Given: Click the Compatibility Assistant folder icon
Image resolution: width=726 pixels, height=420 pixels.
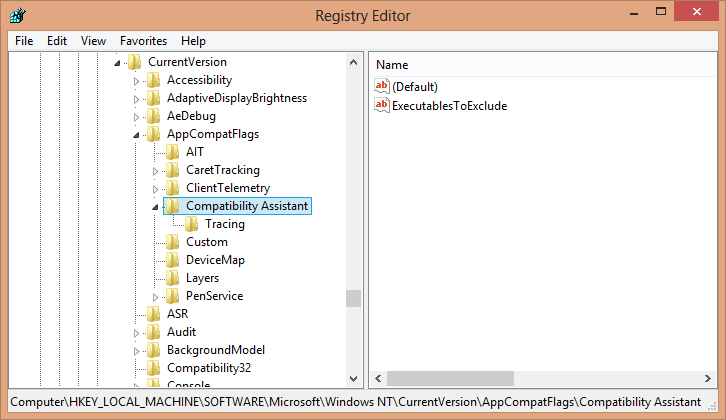Looking at the screenshot, I should pyautogui.click(x=172, y=206).
